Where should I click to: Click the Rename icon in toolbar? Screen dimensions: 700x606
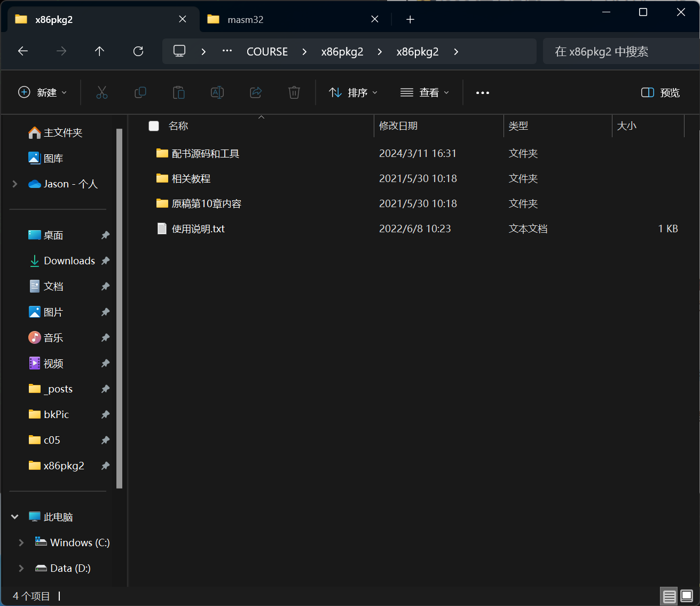click(x=217, y=92)
